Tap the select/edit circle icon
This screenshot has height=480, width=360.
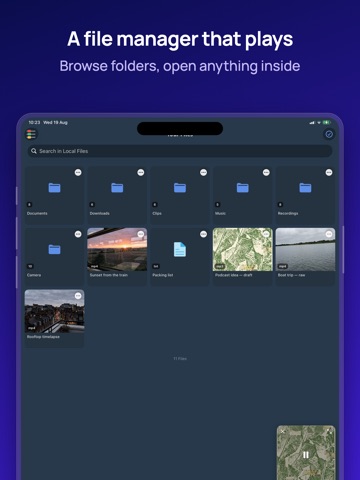[329, 134]
